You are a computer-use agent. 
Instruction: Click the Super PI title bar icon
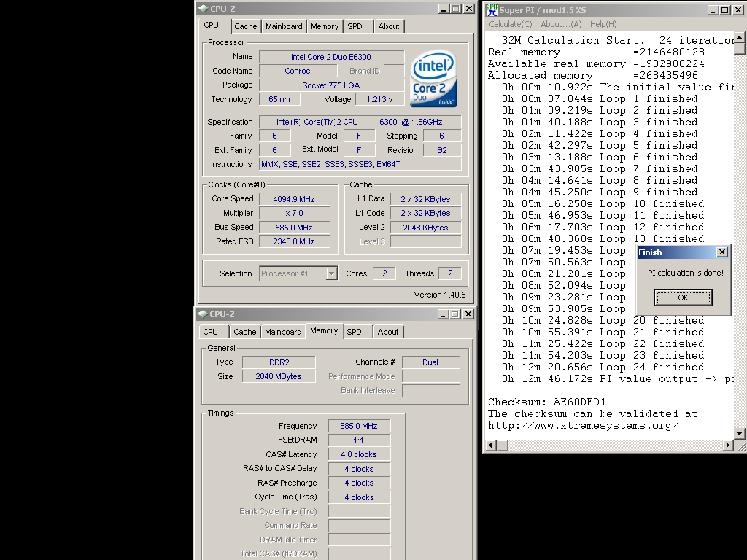point(492,9)
